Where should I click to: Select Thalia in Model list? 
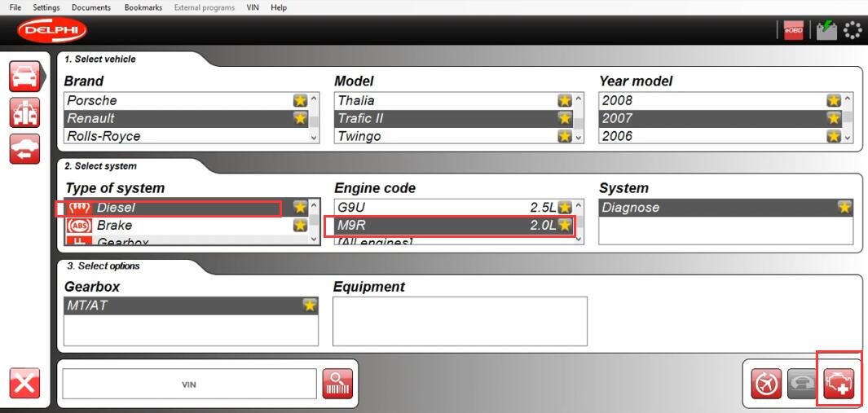pyautogui.click(x=454, y=101)
